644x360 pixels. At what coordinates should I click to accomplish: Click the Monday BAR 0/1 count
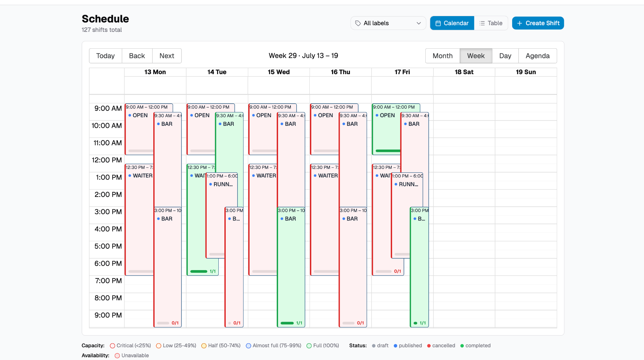(x=175, y=323)
